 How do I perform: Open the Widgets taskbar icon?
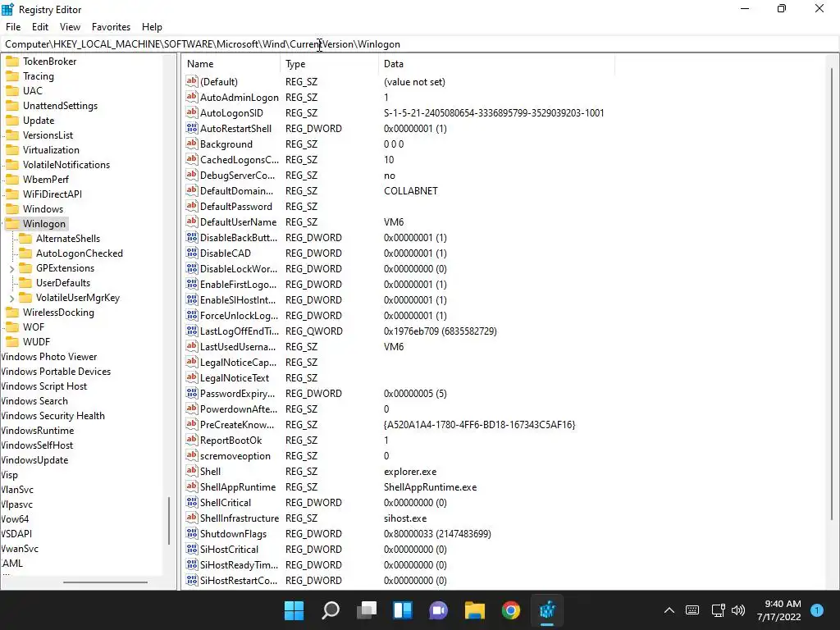pyautogui.click(x=402, y=610)
